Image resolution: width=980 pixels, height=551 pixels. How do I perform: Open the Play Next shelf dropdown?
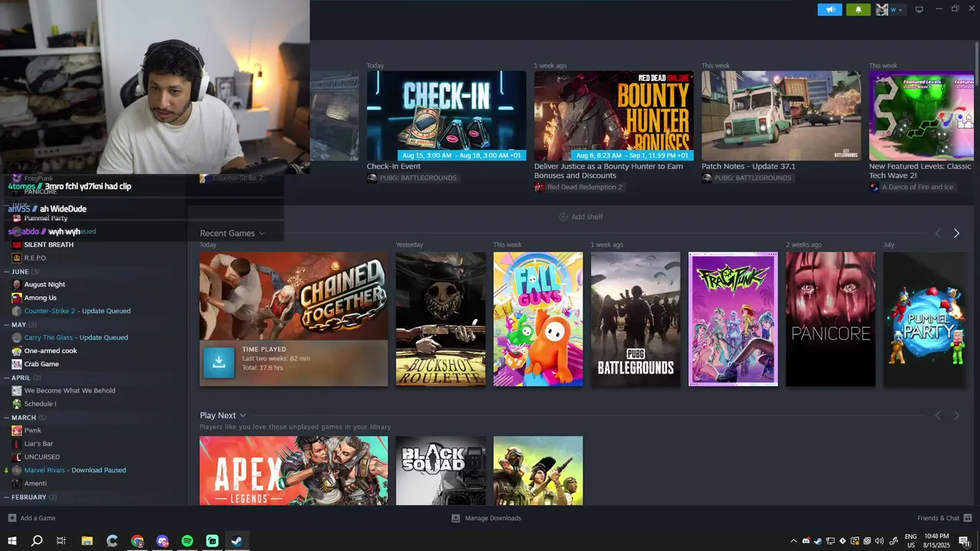coord(223,416)
